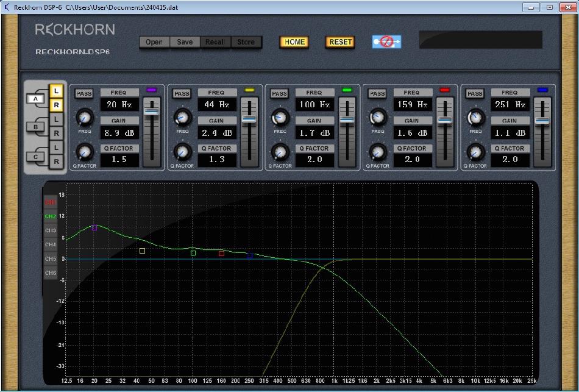Click the Recall button
Viewport: 579px width, 392px height.
215,42
